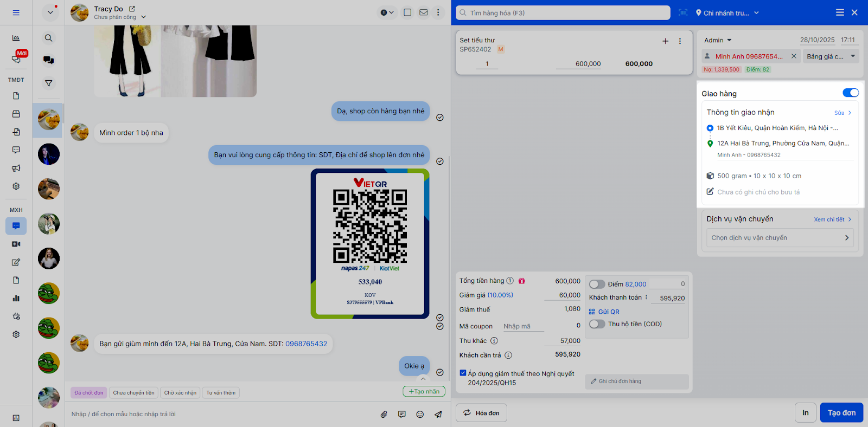Open the bar chart report icon under MXH

[x=16, y=298]
